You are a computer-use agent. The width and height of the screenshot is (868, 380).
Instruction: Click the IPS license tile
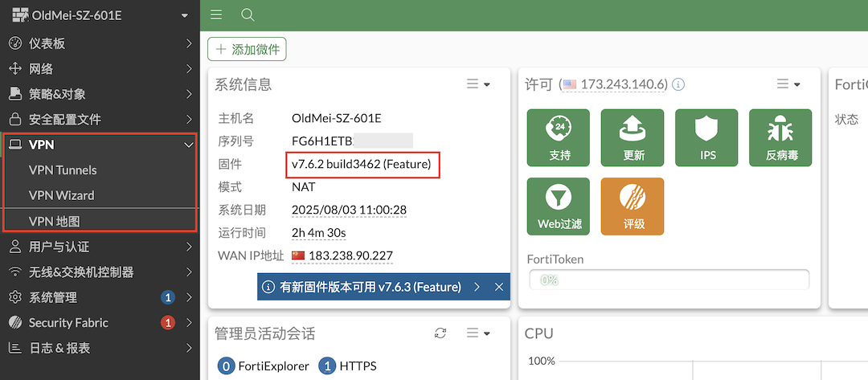pyautogui.click(x=707, y=137)
